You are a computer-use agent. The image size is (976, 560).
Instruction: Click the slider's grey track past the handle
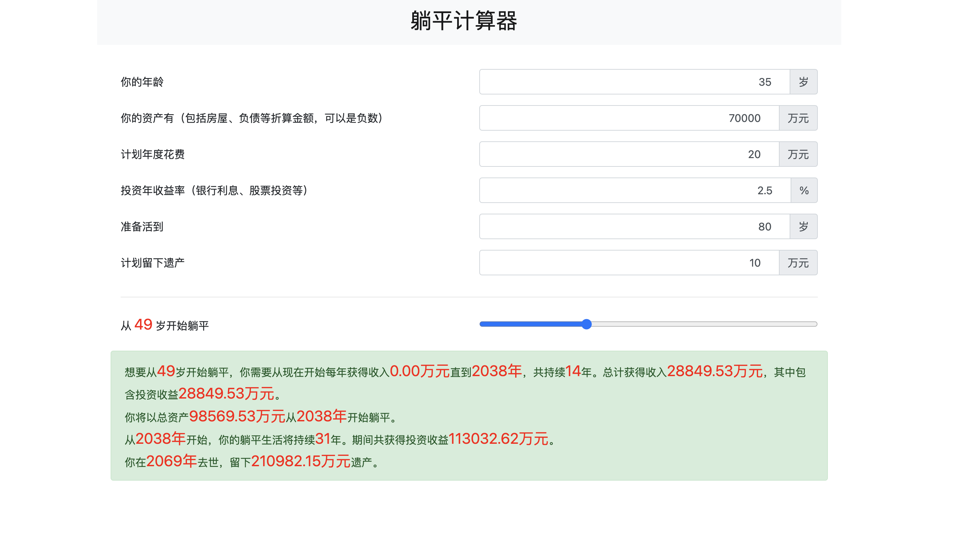click(x=704, y=324)
